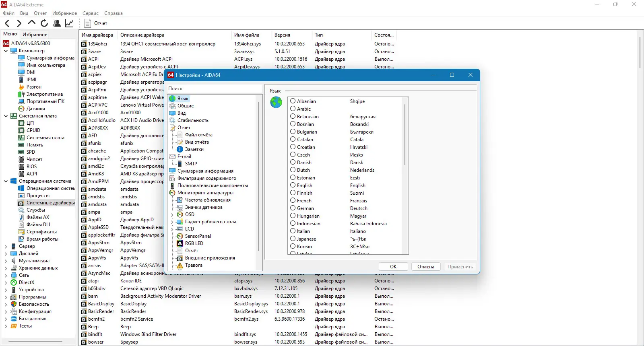This screenshot has height=346, width=644.
Task: Expand the OSD node in settings tree
Action: tap(172, 214)
